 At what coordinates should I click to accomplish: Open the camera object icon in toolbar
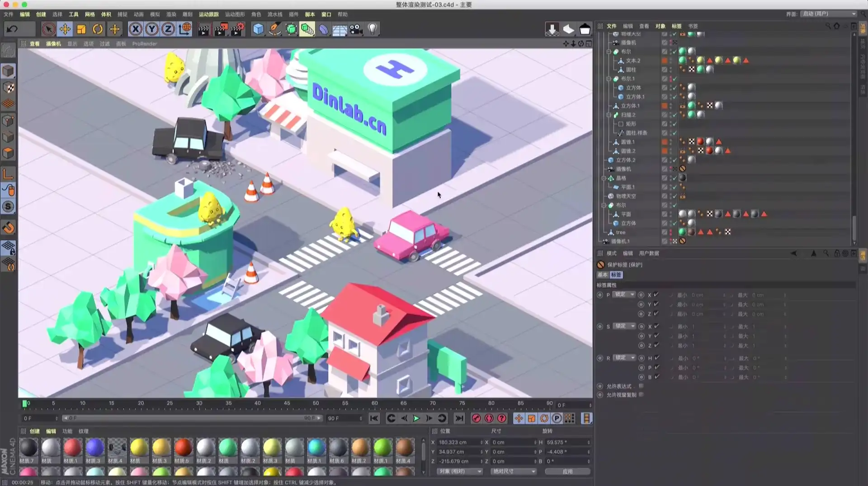[x=356, y=29]
